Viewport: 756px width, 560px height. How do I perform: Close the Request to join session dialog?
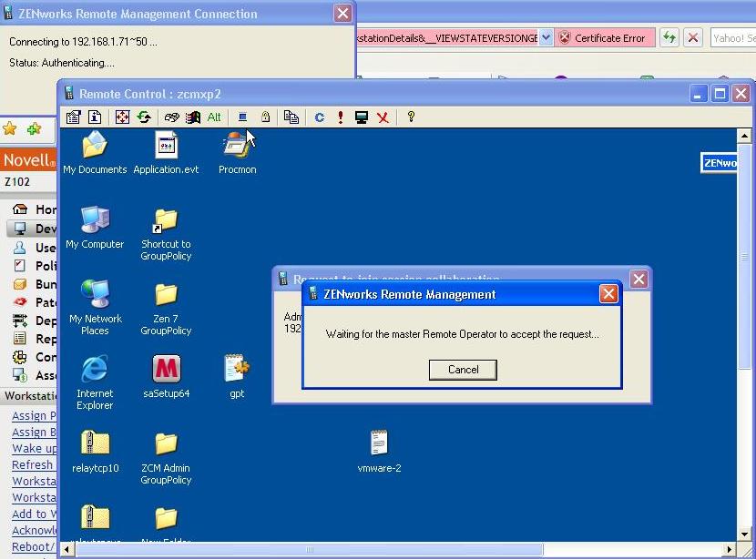[639, 279]
